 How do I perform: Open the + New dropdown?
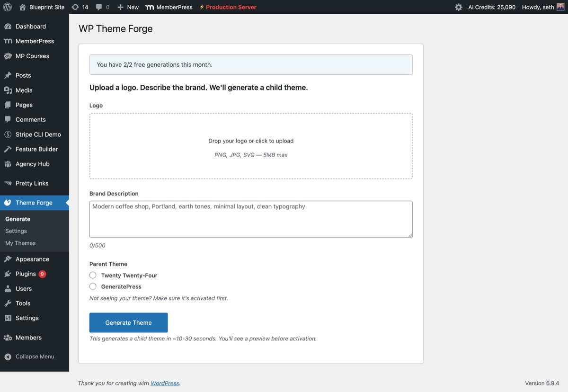pos(127,7)
